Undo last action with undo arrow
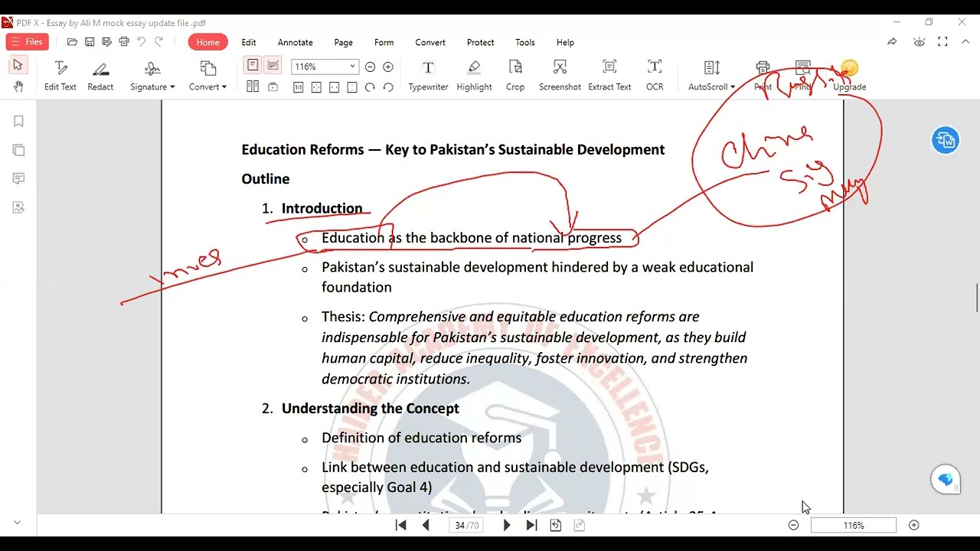The image size is (980, 551). pos(141,42)
